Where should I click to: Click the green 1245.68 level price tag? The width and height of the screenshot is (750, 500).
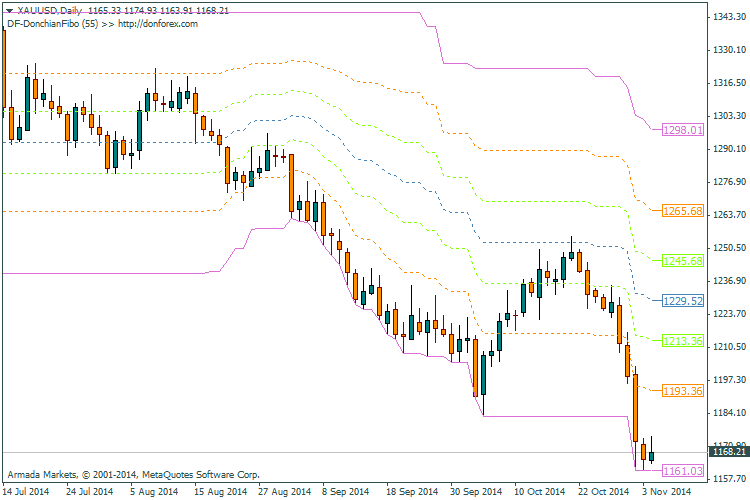(684, 260)
